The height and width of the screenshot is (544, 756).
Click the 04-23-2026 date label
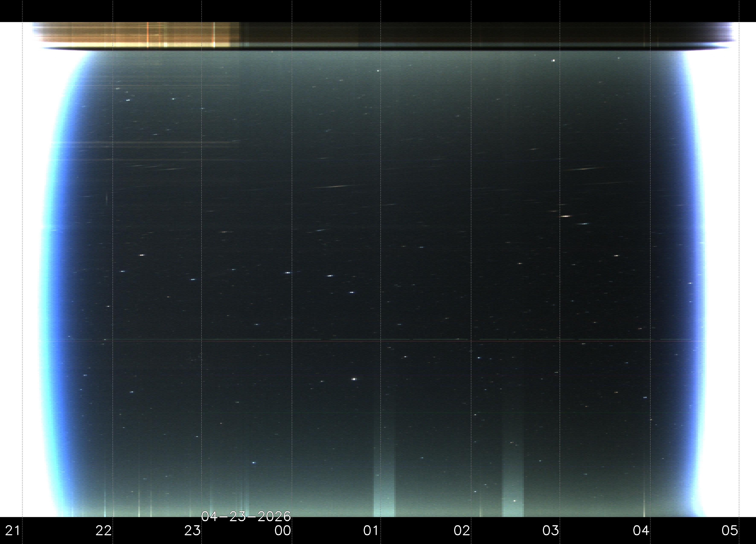(246, 517)
